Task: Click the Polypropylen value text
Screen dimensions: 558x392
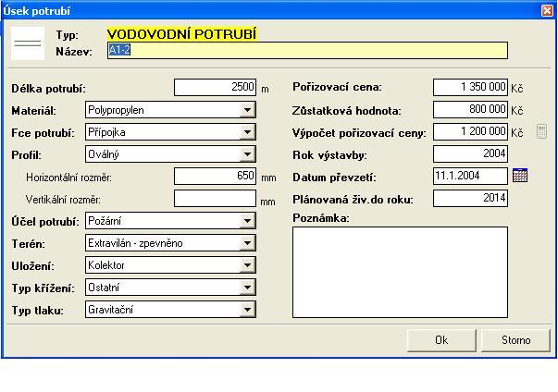Action: (116, 110)
